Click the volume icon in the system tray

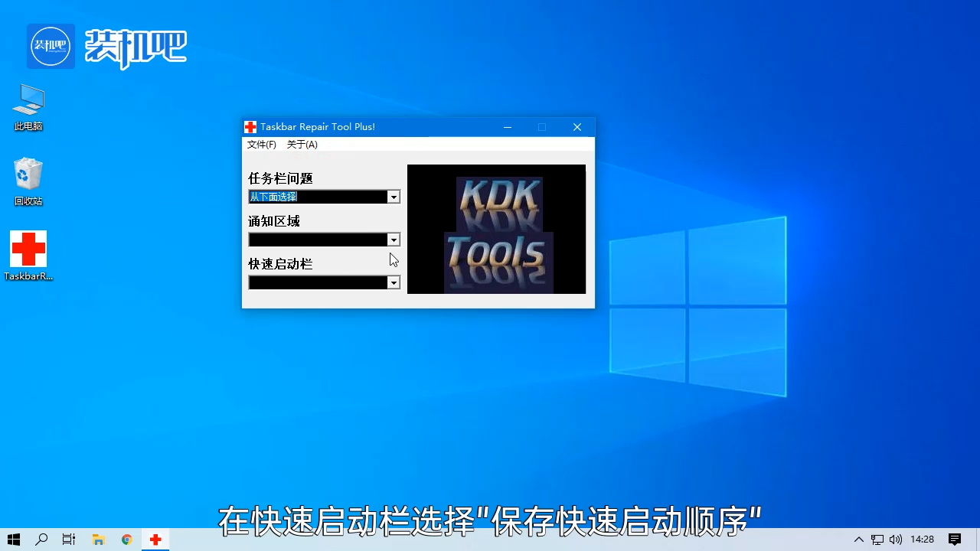click(895, 540)
